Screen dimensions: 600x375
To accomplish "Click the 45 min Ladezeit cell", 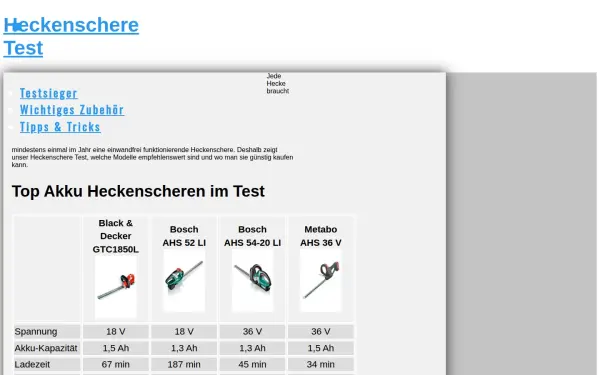I will (253, 364).
